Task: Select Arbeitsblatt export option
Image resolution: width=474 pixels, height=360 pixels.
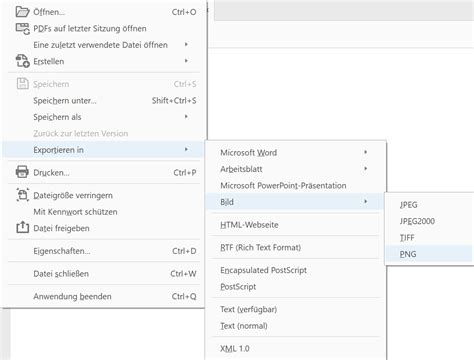Action: pos(296,169)
